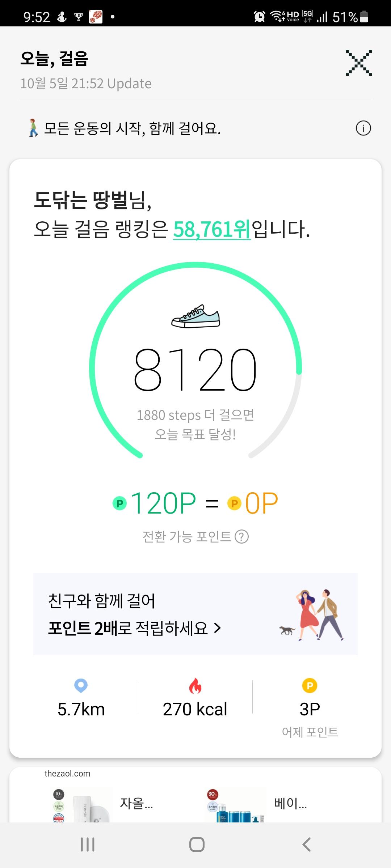Open the 58,761위 ranking link
391x868 pixels.
pos(212,229)
